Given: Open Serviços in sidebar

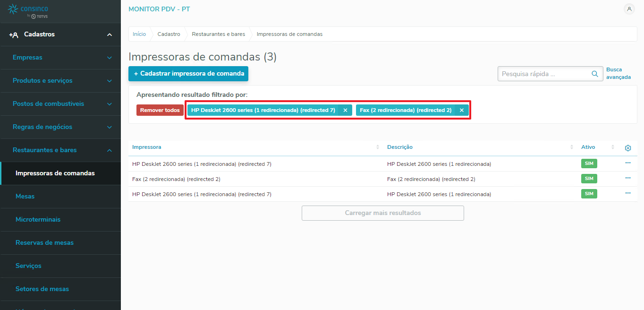Looking at the screenshot, I should (x=60, y=266).
